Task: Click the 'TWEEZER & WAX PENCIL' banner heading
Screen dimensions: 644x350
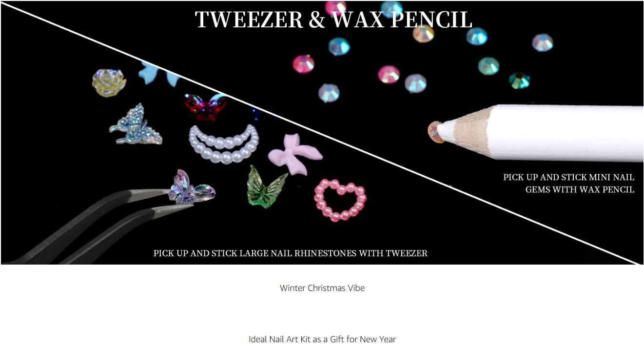Action: pyautogui.click(x=333, y=20)
